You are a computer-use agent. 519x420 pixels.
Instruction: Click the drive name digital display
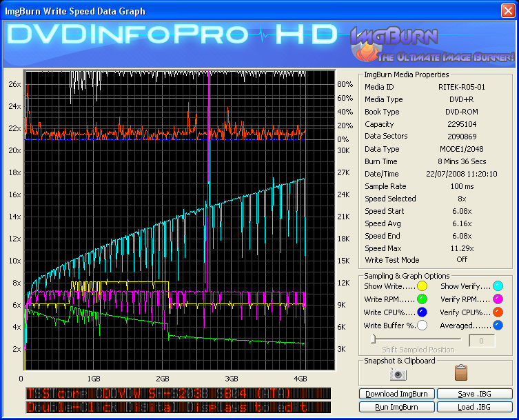coord(179,394)
